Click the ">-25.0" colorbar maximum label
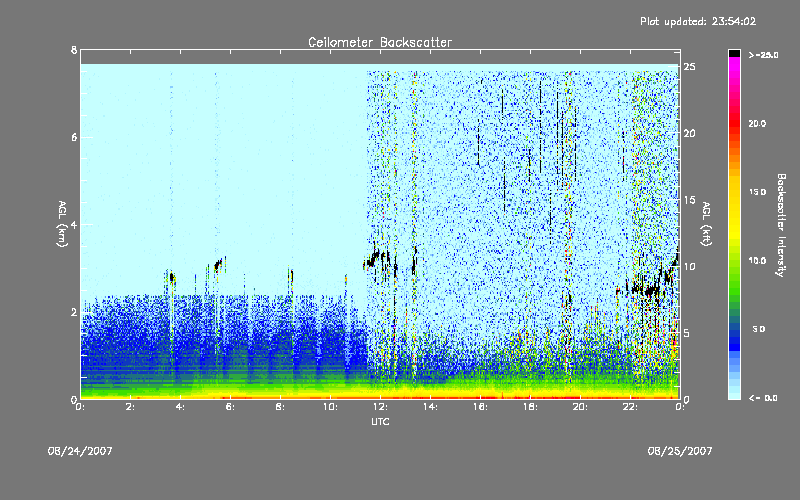 [763, 55]
